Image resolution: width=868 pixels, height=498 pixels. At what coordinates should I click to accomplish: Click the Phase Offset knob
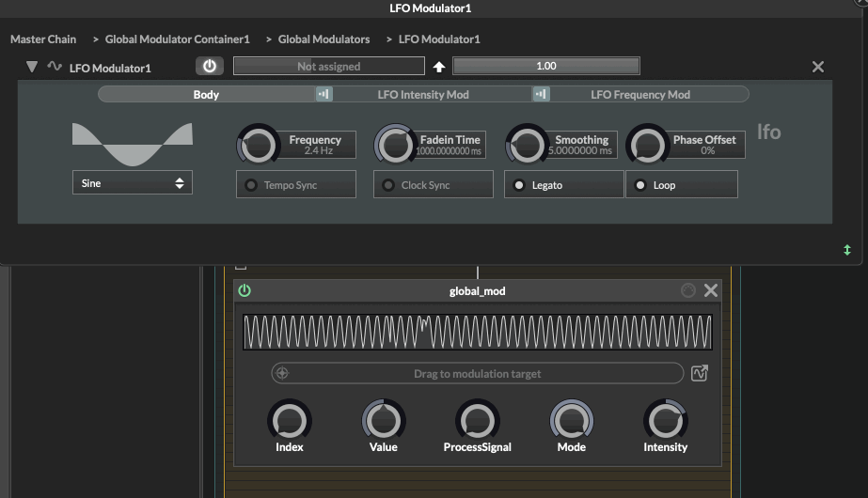647,145
